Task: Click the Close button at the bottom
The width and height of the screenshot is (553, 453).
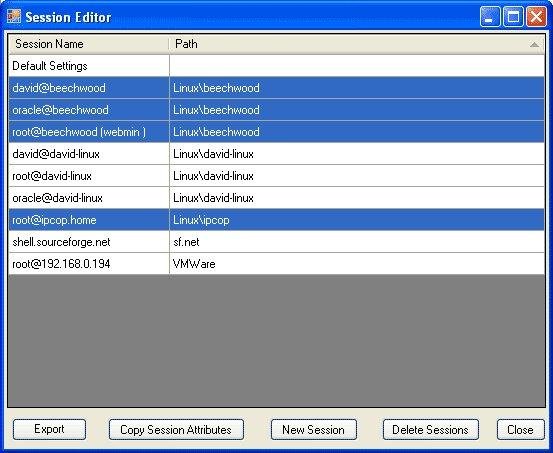Action: pyautogui.click(x=521, y=429)
